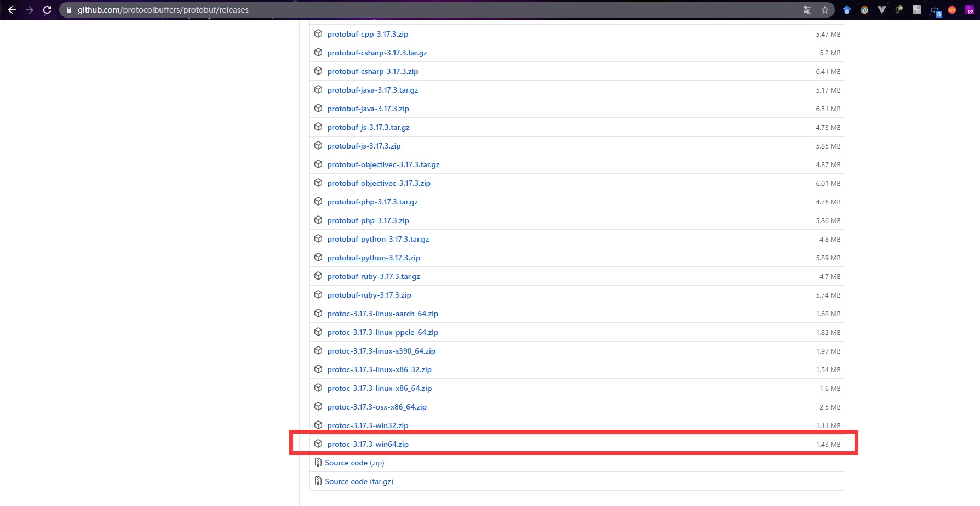The width and height of the screenshot is (980, 506).
Task: Download protobuf-java-3.17.3.tar.gz
Action: [372, 90]
